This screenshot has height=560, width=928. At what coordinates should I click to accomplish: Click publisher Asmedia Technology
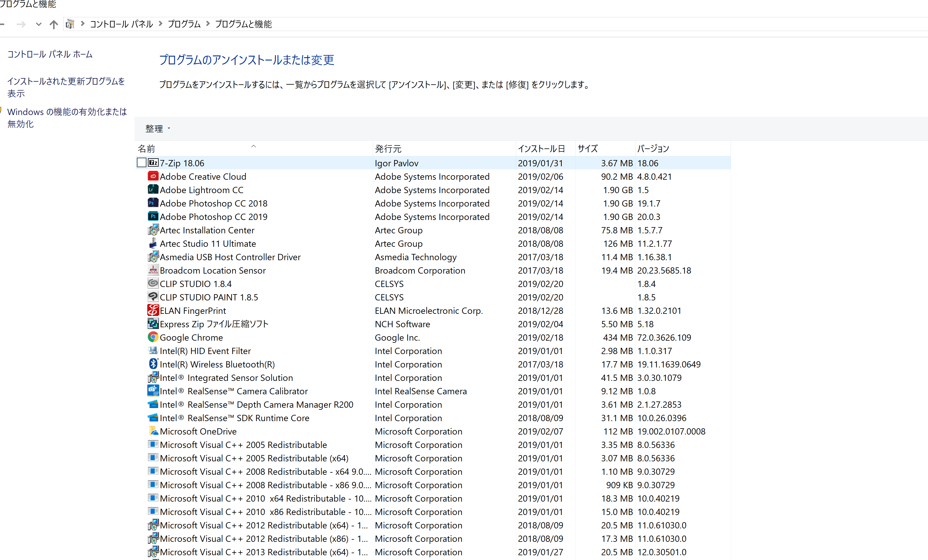coord(416,257)
